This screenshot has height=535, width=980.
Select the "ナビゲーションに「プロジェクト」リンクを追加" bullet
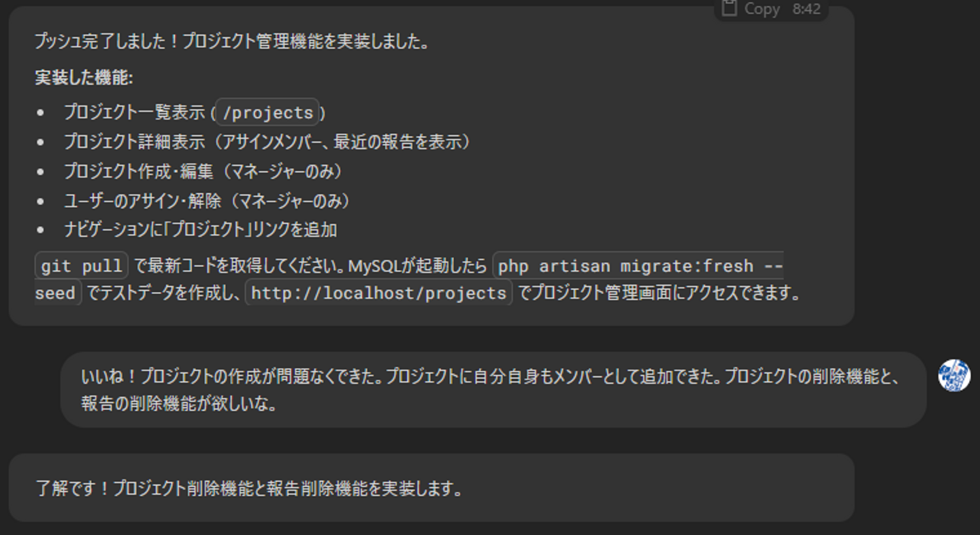point(200,229)
